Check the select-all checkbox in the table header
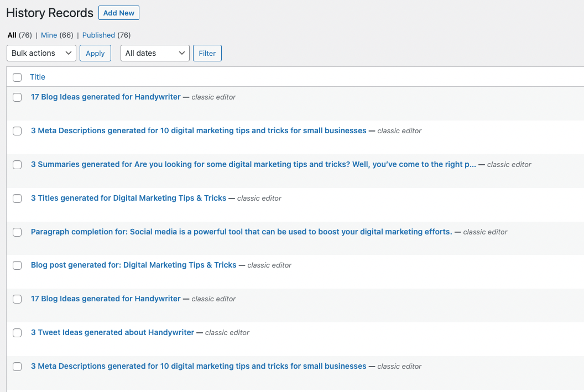 (x=17, y=77)
